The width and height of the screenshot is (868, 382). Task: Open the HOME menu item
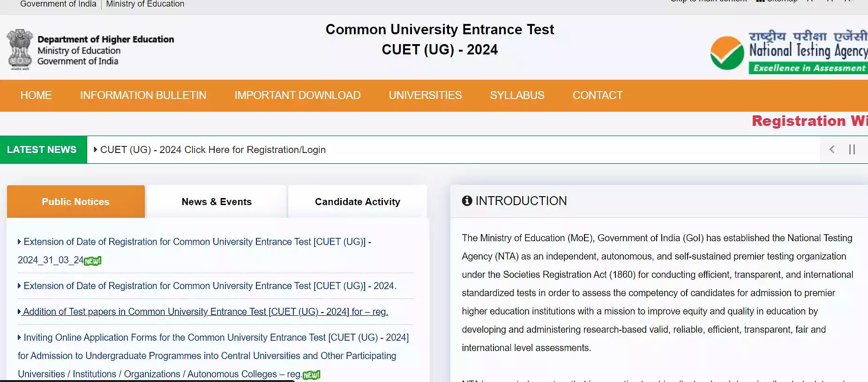pos(36,95)
